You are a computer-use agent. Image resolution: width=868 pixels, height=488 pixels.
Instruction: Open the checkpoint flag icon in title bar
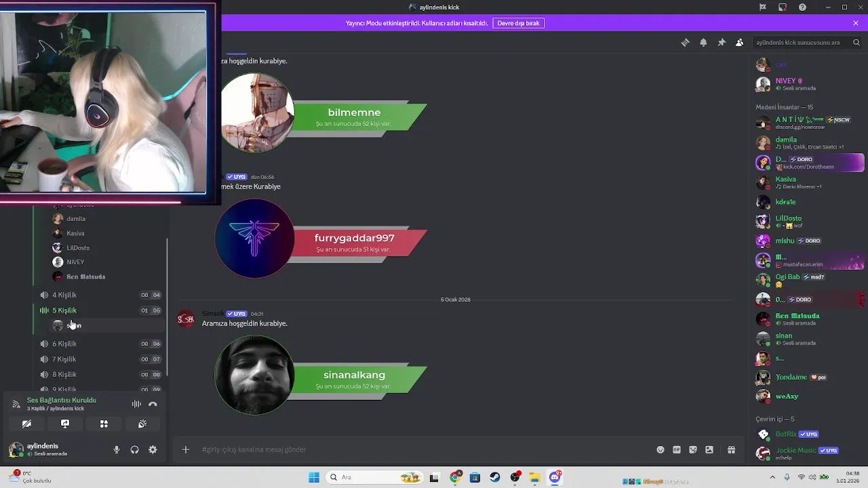coord(763,7)
